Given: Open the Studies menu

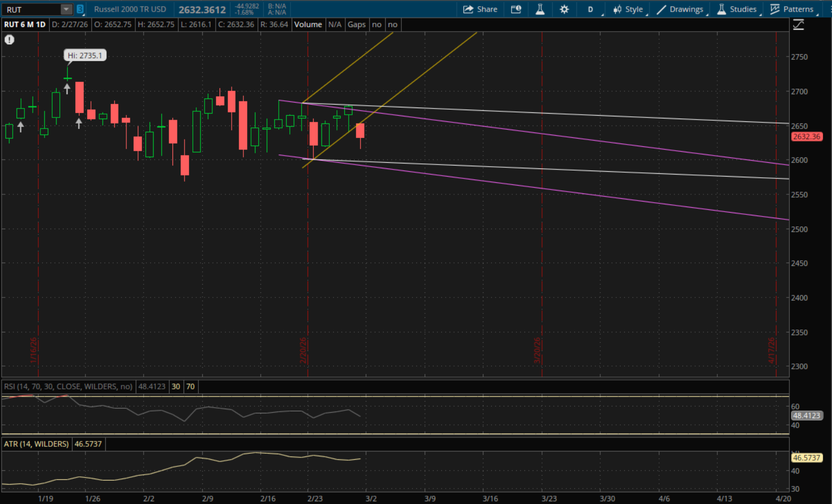Looking at the screenshot, I should click(737, 9).
